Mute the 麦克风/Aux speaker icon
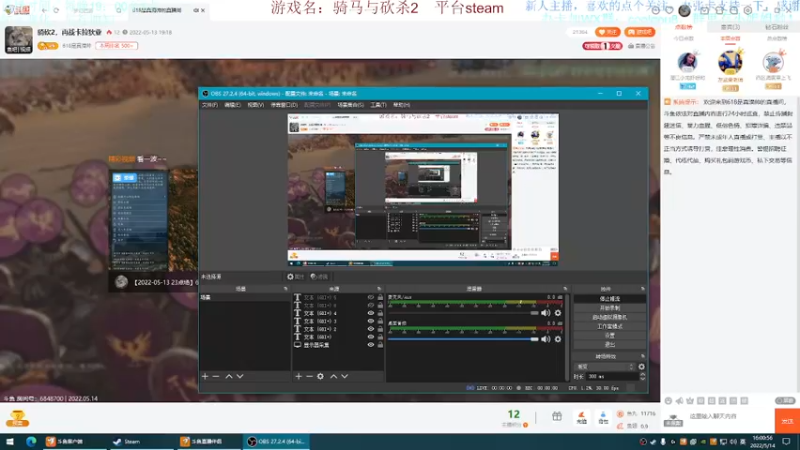Screen dimensions: 800x450 click(545, 313)
